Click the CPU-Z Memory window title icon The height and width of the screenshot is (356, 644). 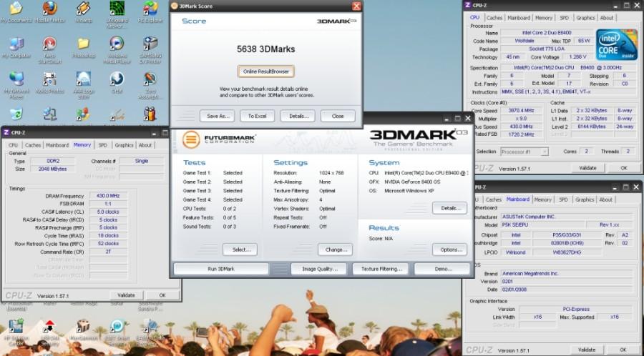point(6,132)
